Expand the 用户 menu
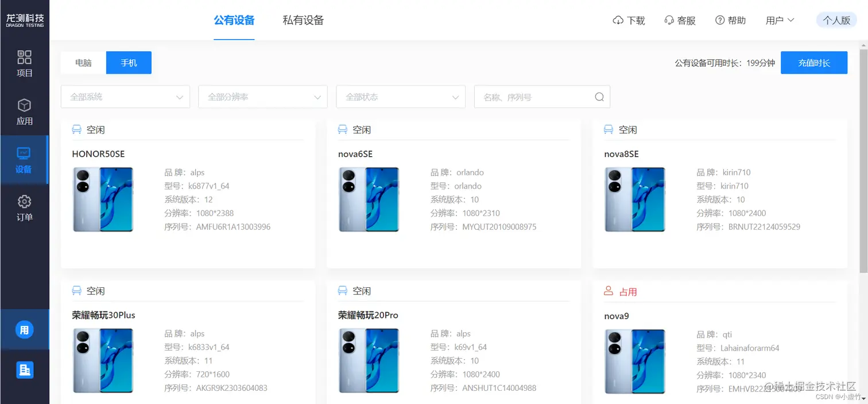This screenshot has height=404, width=868. 780,21
